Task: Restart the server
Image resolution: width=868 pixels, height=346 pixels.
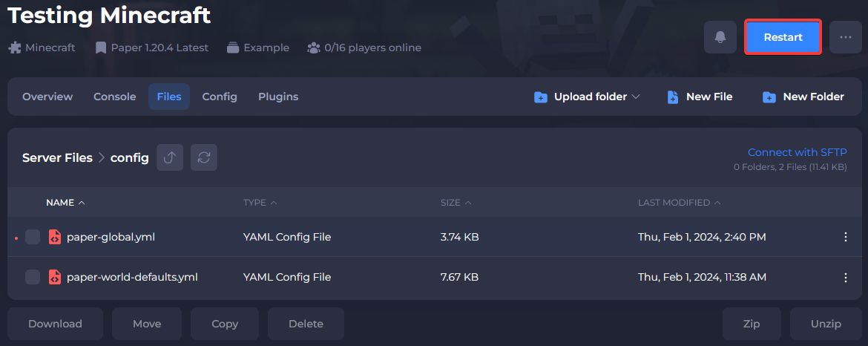Action: 783,37
